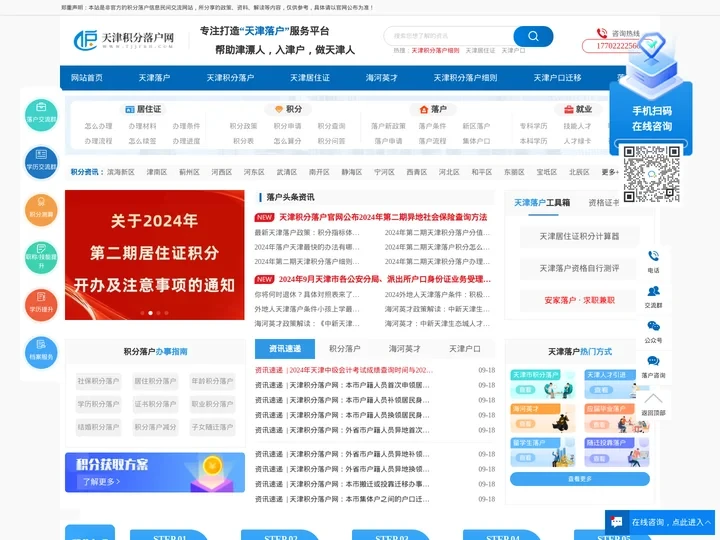Open the 海河英才 orange card
The width and height of the screenshot is (720, 540).
[543, 418]
